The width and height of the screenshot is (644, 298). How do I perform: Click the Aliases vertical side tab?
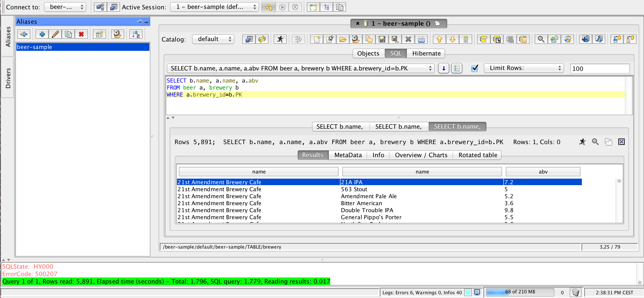tap(8, 36)
